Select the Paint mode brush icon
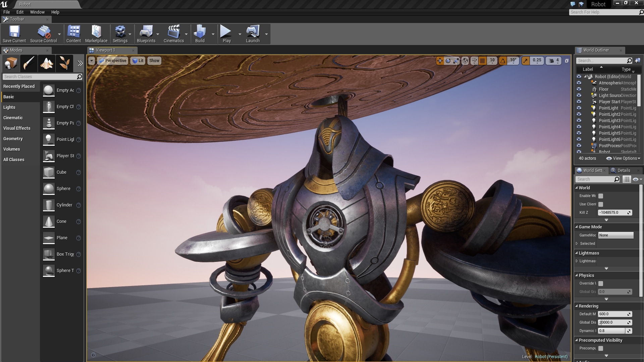 click(x=29, y=63)
